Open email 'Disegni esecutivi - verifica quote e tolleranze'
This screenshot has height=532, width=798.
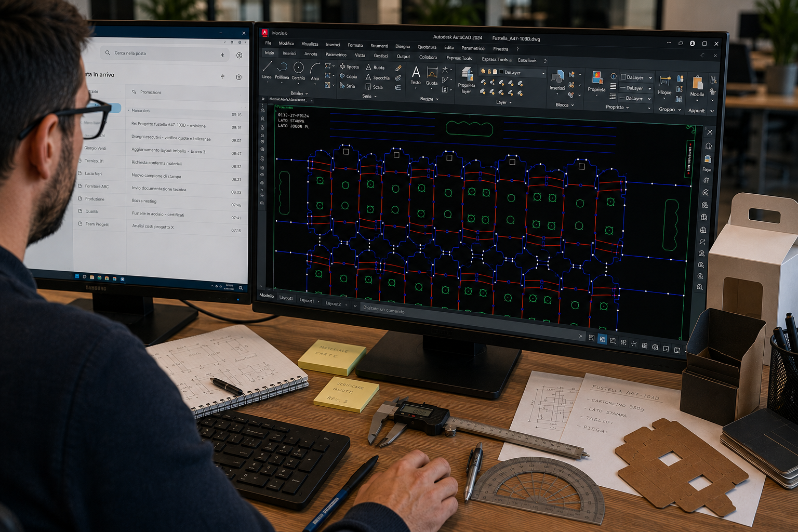(x=186, y=139)
